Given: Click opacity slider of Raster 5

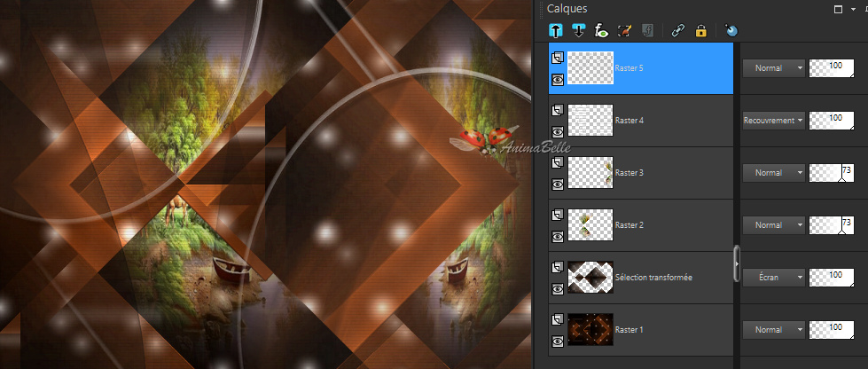Looking at the screenshot, I should pyautogui.click(x=832, y=68).
